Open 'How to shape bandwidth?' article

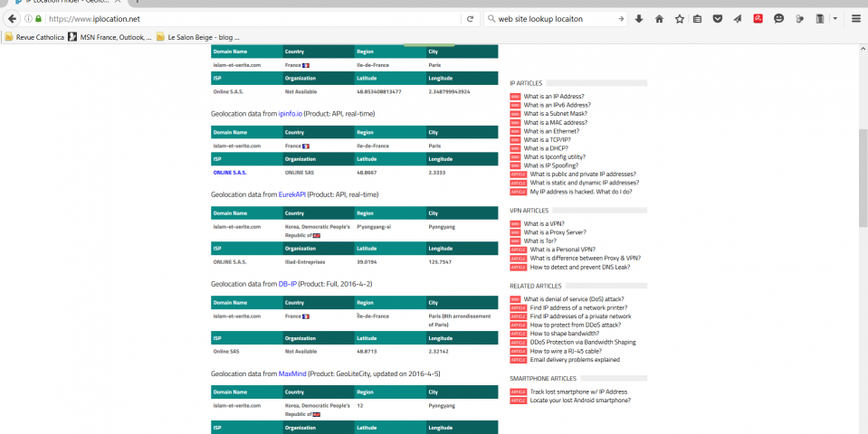coord(565,334)
